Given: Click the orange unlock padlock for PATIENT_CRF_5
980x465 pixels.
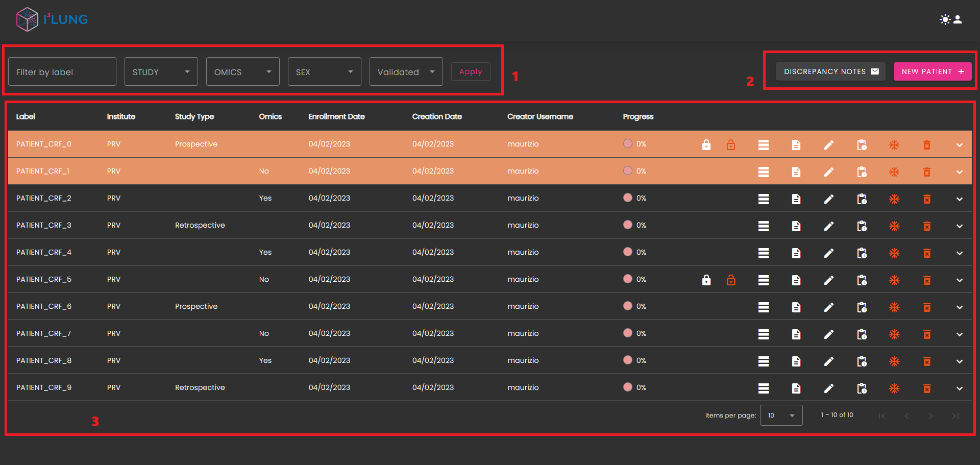Looking at the screenshot, I should click(731, 280).
